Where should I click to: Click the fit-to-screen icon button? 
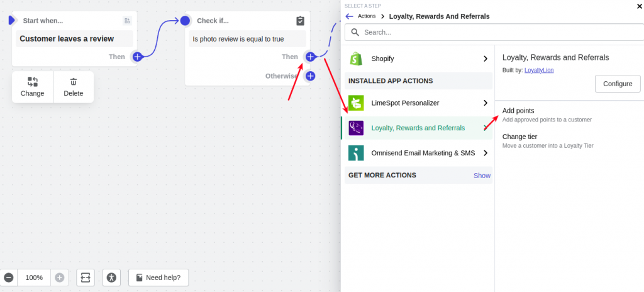coord(86,278)
